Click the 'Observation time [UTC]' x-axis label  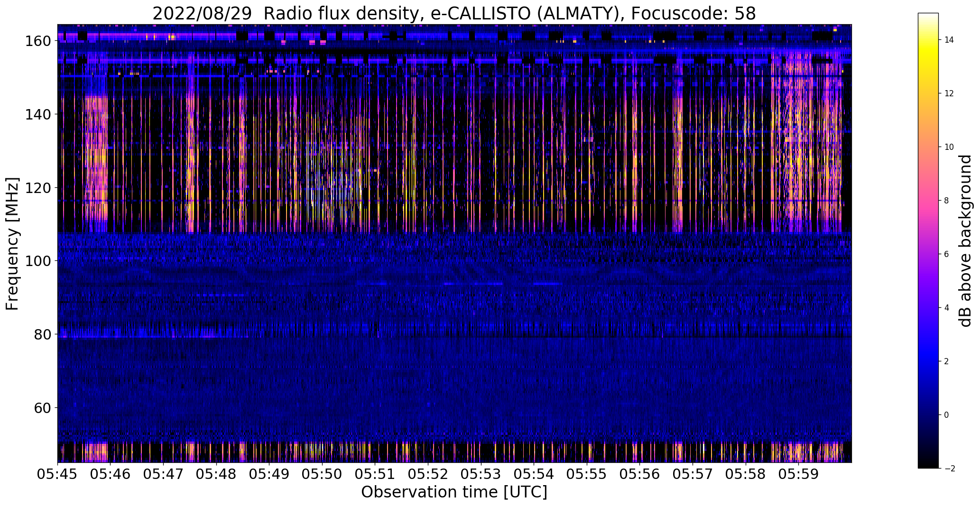click(454, 492)
